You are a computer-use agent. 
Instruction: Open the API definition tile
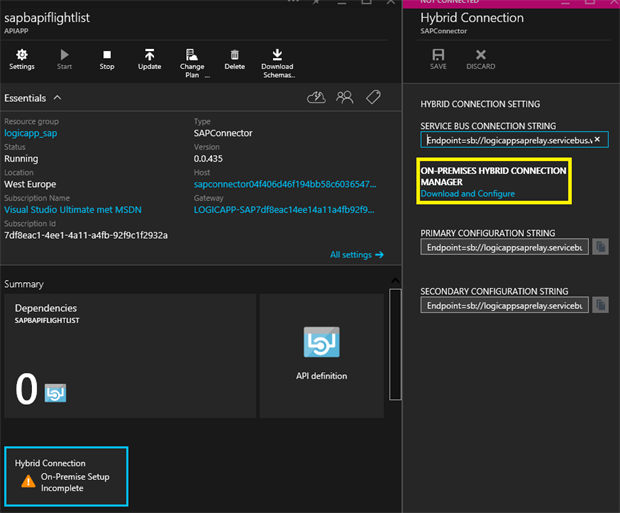click(x=322, y=354)
